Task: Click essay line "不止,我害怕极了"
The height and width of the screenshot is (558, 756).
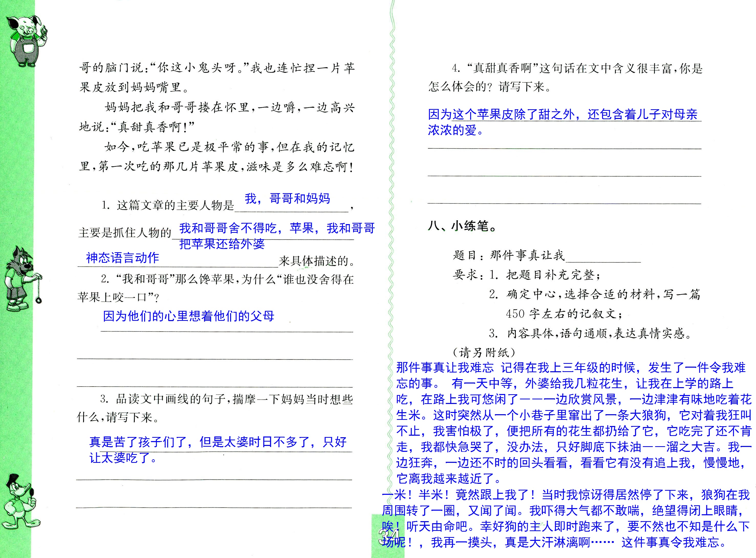Action: pos(574,431)
